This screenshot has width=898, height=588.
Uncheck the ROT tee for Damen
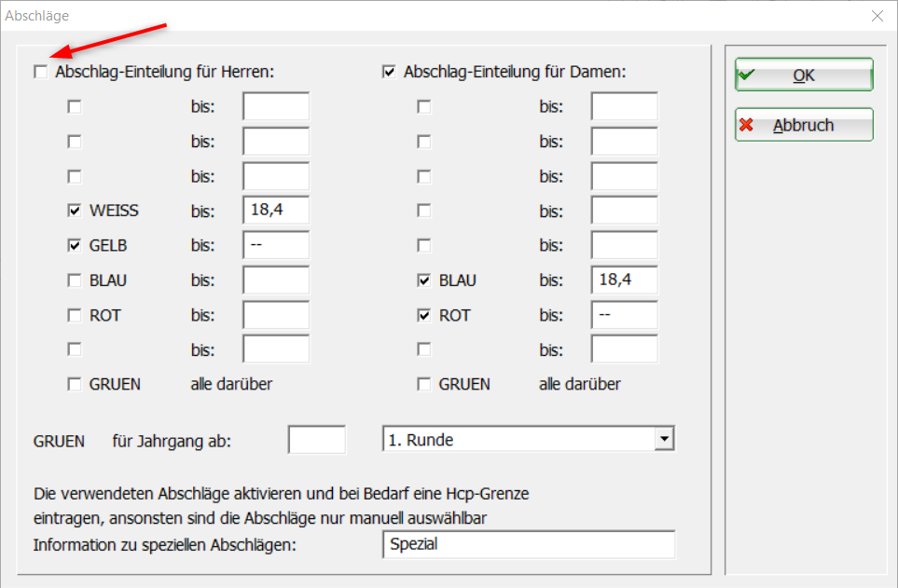point(423,316)
